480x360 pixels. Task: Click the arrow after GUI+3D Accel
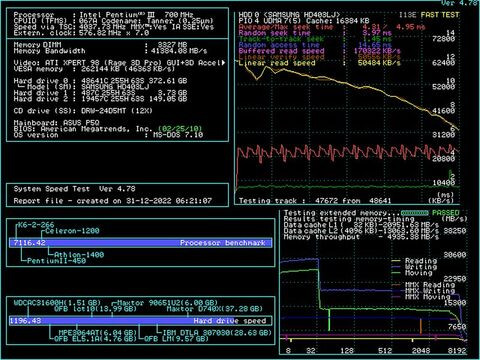[223, 63]
